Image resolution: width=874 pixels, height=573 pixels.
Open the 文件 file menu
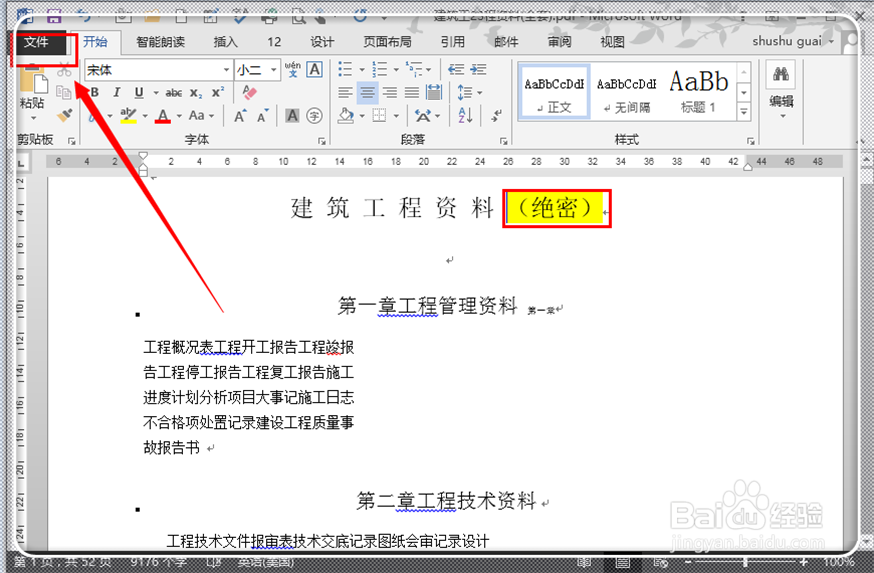coord(36,42)
